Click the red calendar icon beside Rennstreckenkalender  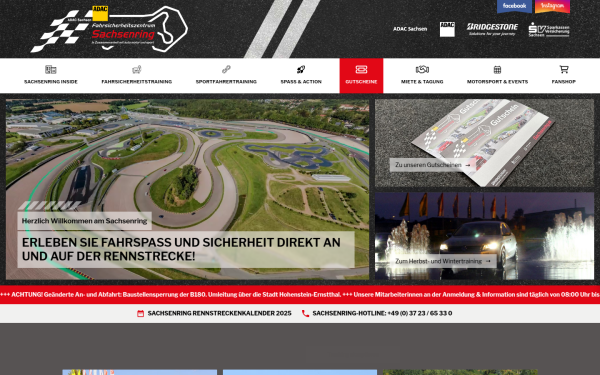click(x=140, y=313)
